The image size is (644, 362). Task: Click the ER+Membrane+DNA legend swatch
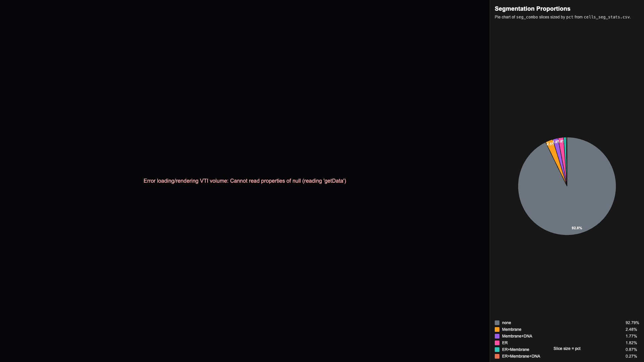[497, 356]
